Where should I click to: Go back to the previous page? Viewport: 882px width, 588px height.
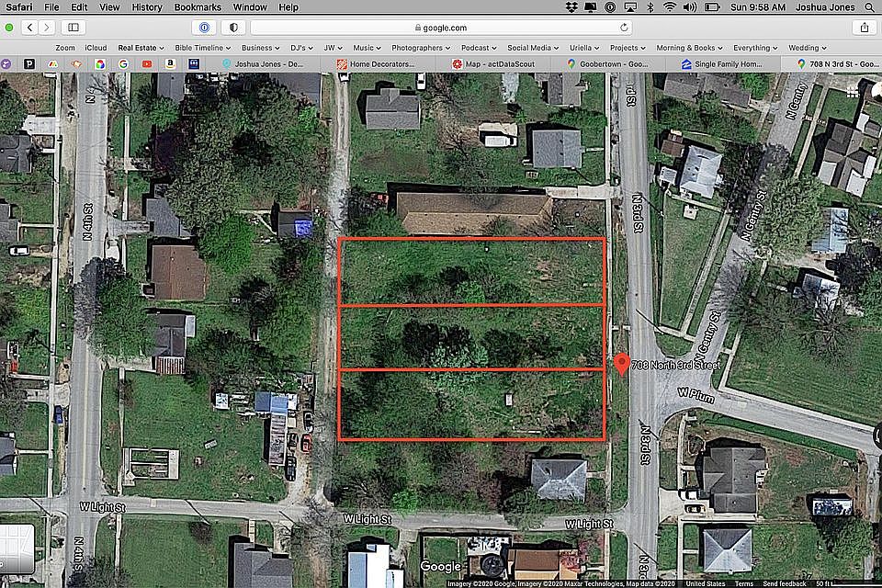pyautogui.click(x=29, y=27)
